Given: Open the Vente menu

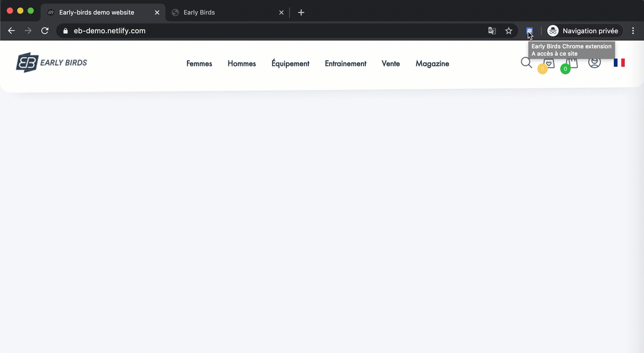Looking at the screenshot, I should (391, 63).
